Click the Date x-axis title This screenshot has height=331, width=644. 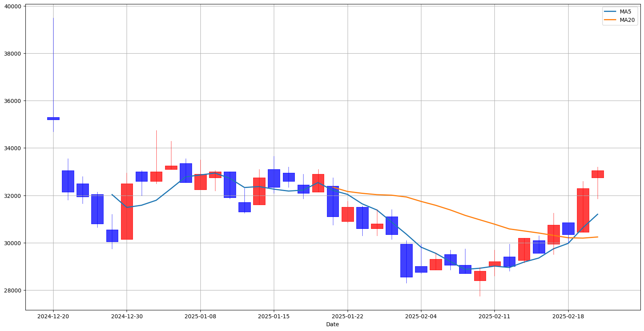(x=333, y=324)
